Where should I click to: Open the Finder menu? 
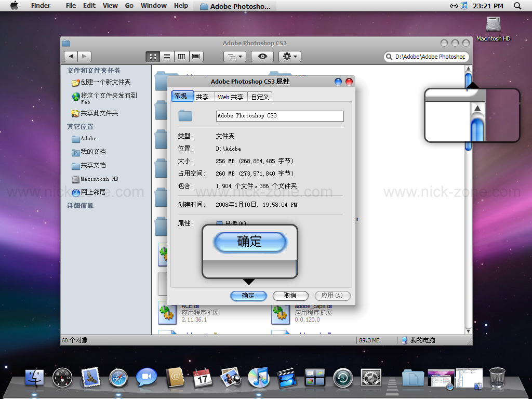[x=41, y=5]
